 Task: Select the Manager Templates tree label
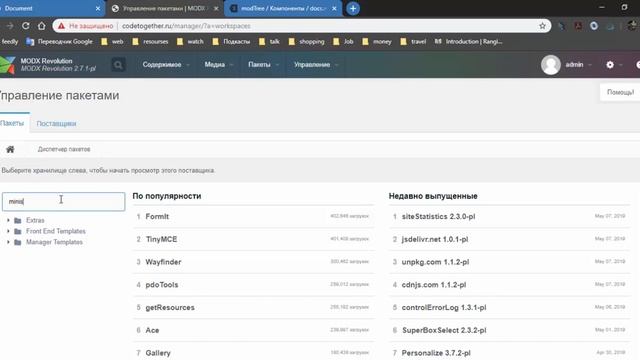click(x=54, y=242)
